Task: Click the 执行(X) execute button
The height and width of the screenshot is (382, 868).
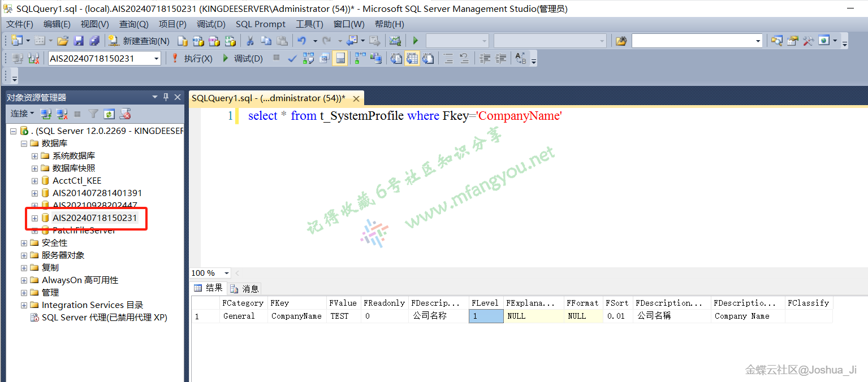Action: coord(192,58)
